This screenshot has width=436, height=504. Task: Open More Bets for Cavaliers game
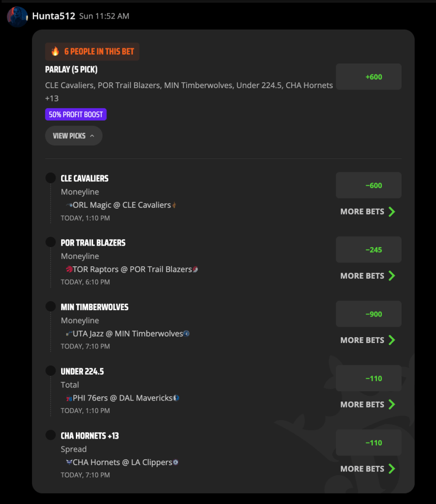pos(368,212)
